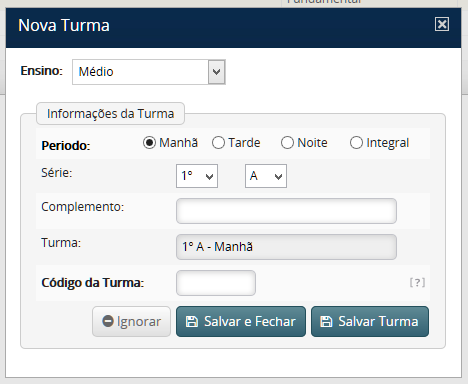468x384 pixels.
Task: Close the Nova Turma dialog
Action: pyautogui.click(x=442, y=24)
